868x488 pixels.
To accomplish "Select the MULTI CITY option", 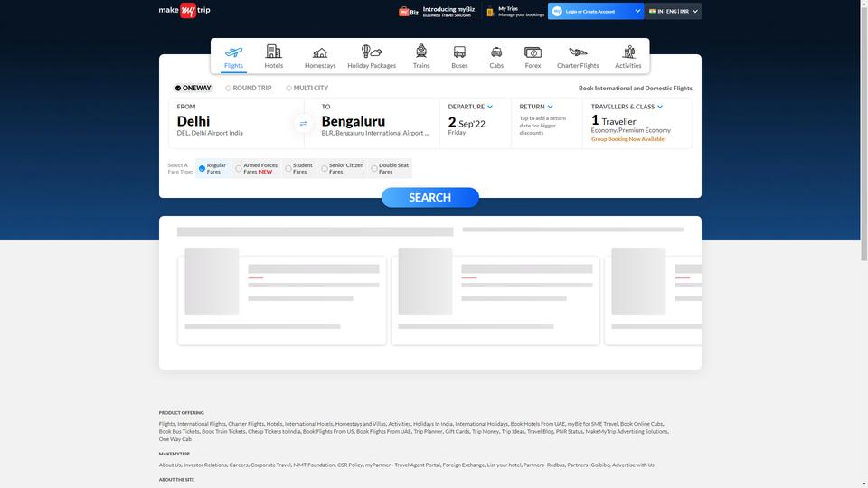I will [x=307, y=88].
